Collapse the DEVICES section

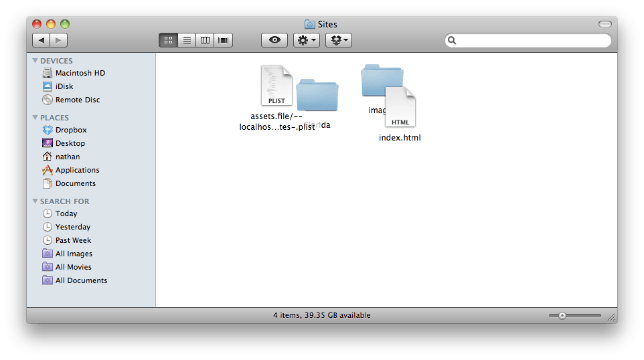tap(35, 61)
